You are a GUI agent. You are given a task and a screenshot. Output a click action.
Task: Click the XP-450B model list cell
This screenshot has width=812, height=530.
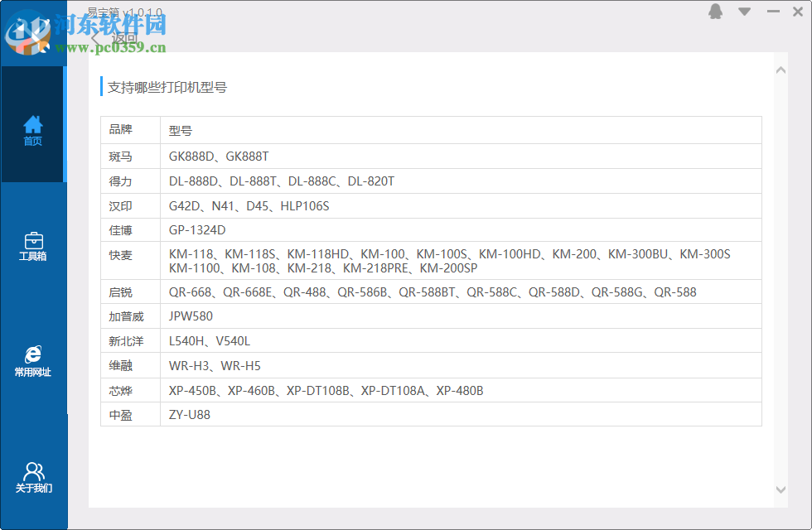pyautogui.click(x=461, y=390)
